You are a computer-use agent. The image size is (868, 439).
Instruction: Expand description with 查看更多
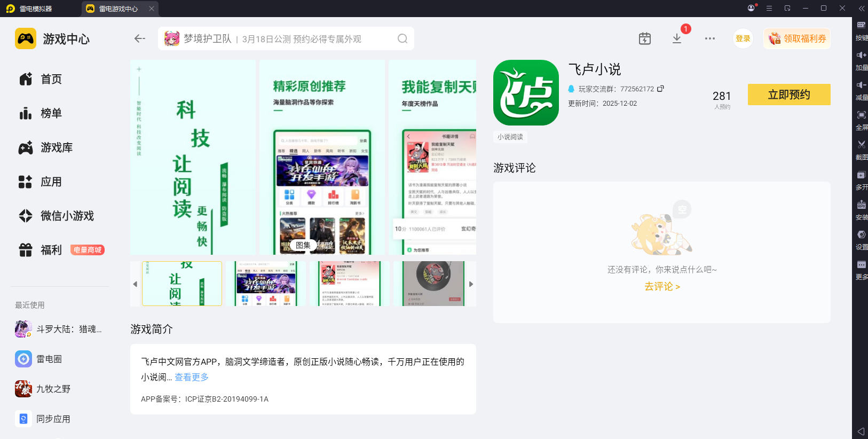tap(192, 377)
